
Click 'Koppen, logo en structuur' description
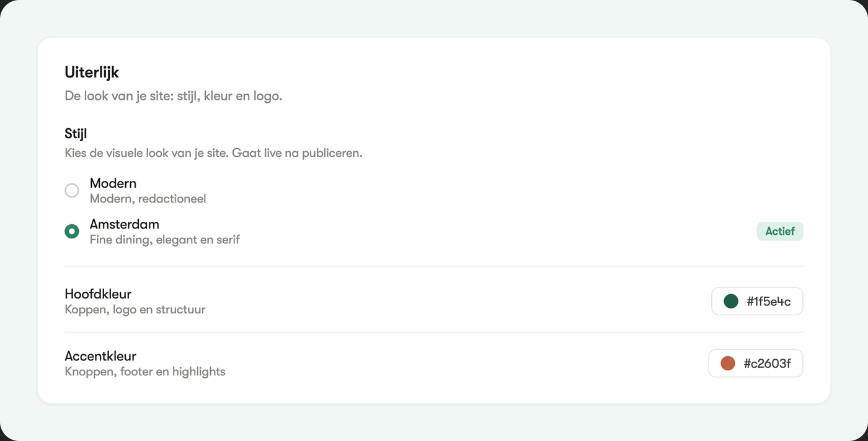point(135,309)
